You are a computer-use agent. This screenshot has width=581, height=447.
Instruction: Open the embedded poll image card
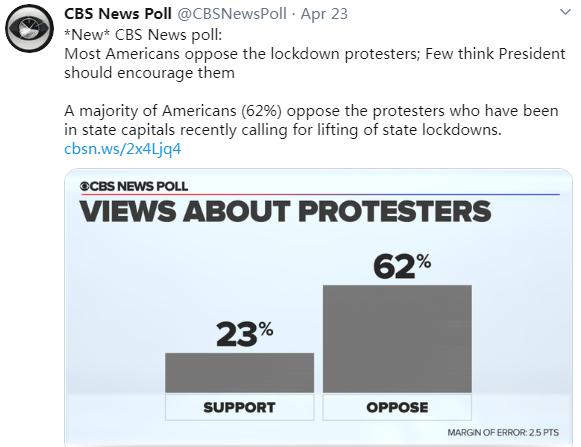point(319,308)
